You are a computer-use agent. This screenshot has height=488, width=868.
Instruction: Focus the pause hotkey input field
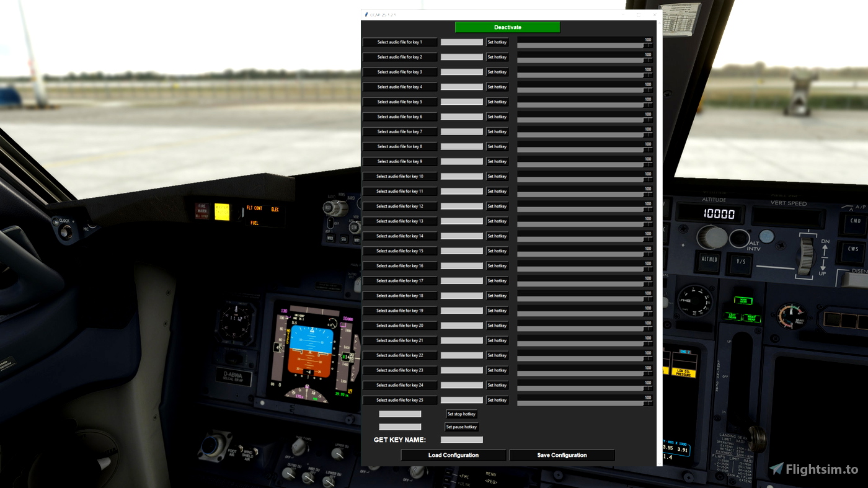(400, 427)
